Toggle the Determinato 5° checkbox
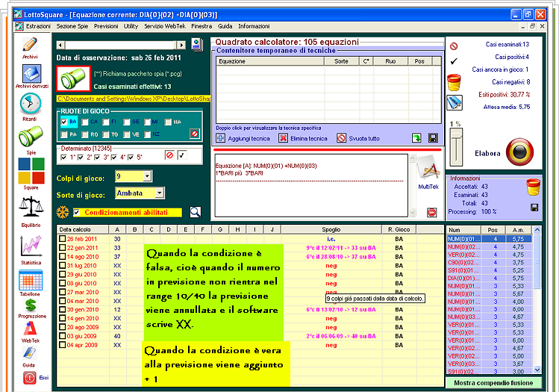This screenshot has width=559, height=392. click(x=131, y=158)
